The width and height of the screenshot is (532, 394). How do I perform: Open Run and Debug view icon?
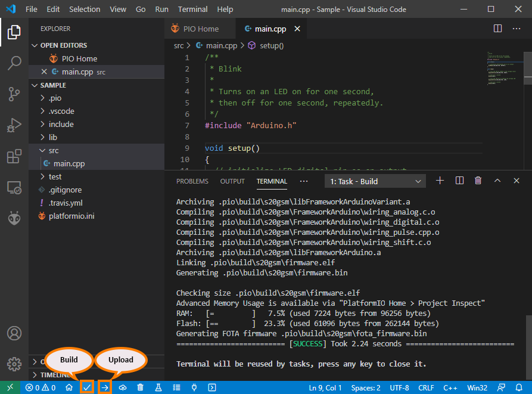coord(14,125)
